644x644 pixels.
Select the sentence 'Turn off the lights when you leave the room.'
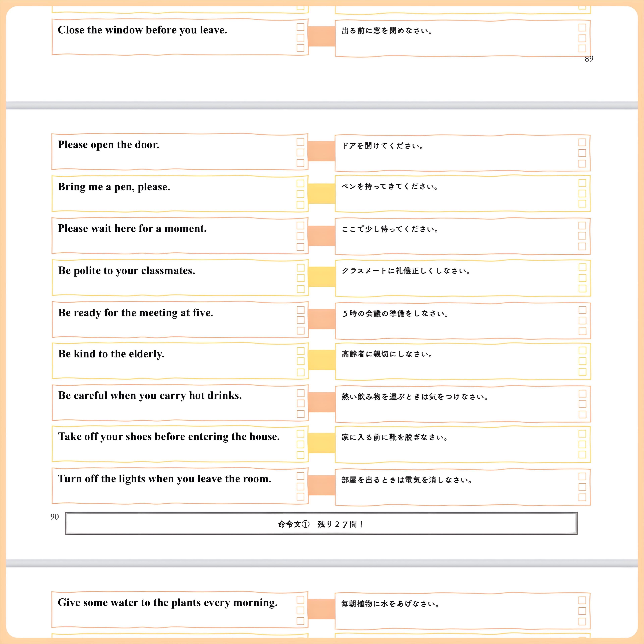164,479
